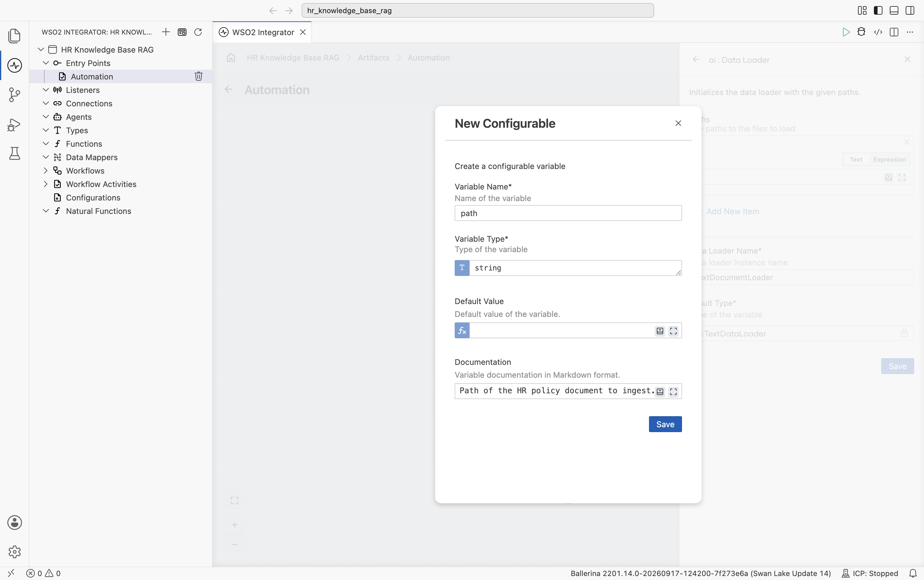Collapse the HR Knowledge Base RAG tree root
The image size is (924, 580).
click(41, 50)
